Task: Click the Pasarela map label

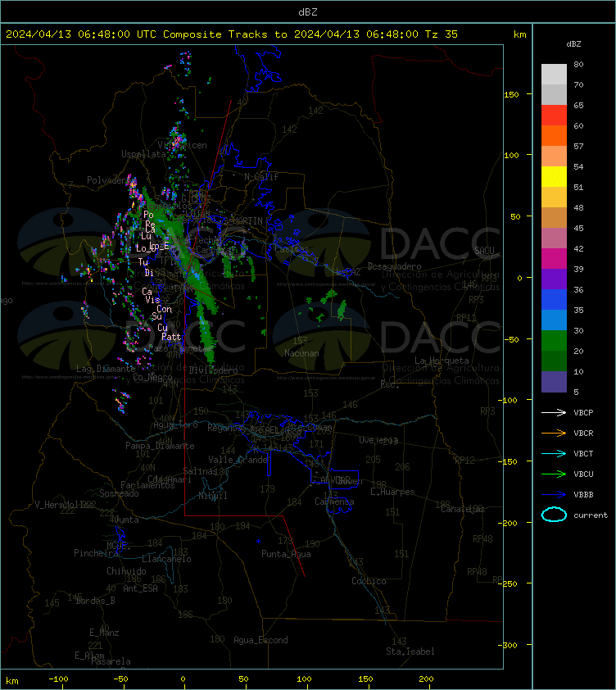Action: coord(111,661)
